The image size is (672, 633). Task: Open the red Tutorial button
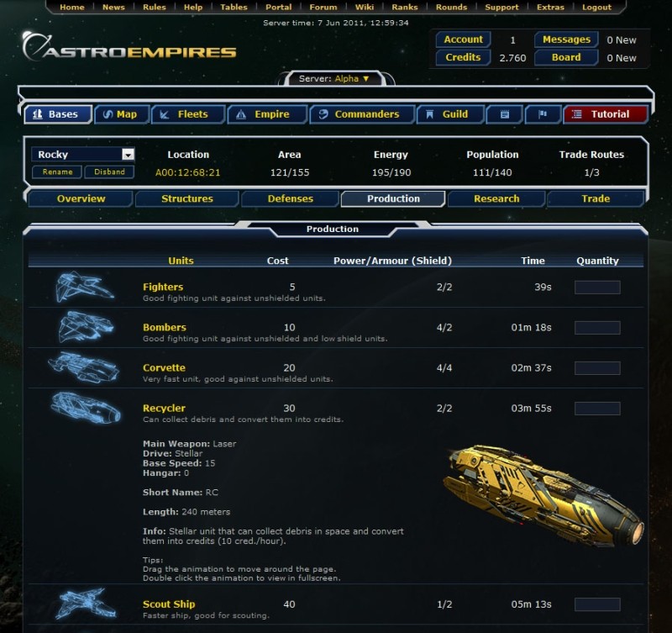tap(606, 114)
